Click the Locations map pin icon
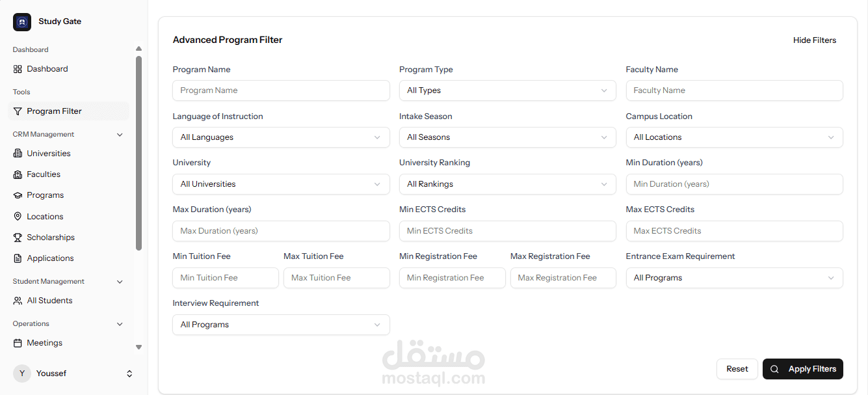 pyautogui.click(x=18, y=217)
